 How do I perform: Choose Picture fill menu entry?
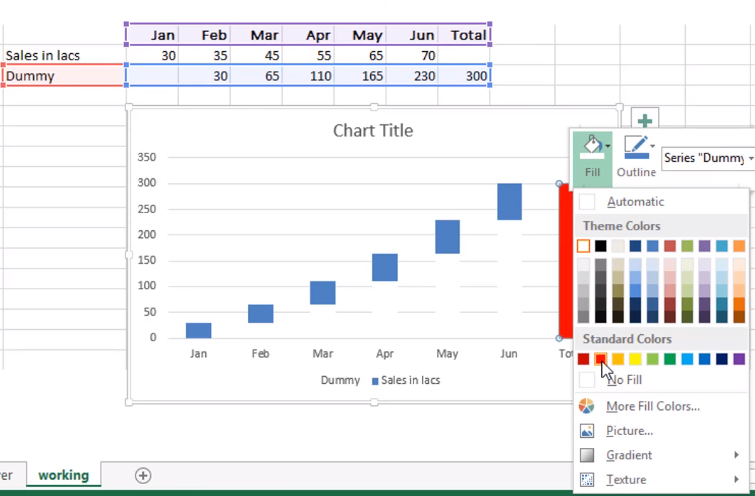click(662, 431)
